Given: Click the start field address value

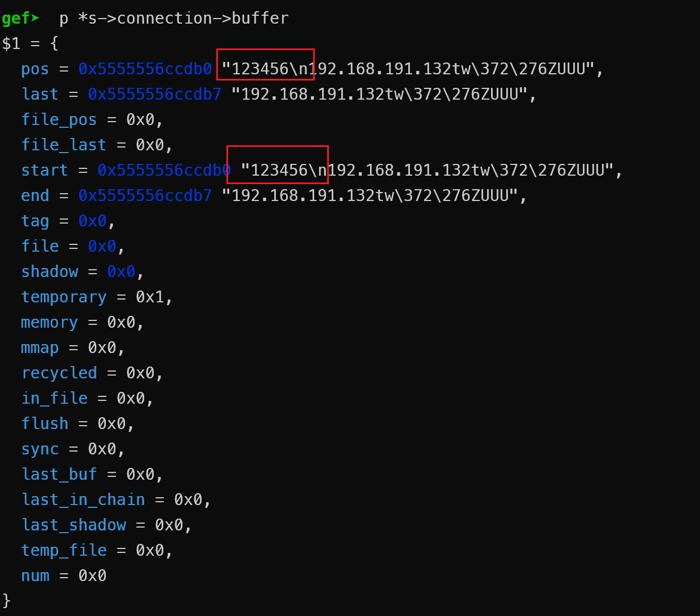Looking at the screenshot, I should (164, 170).
